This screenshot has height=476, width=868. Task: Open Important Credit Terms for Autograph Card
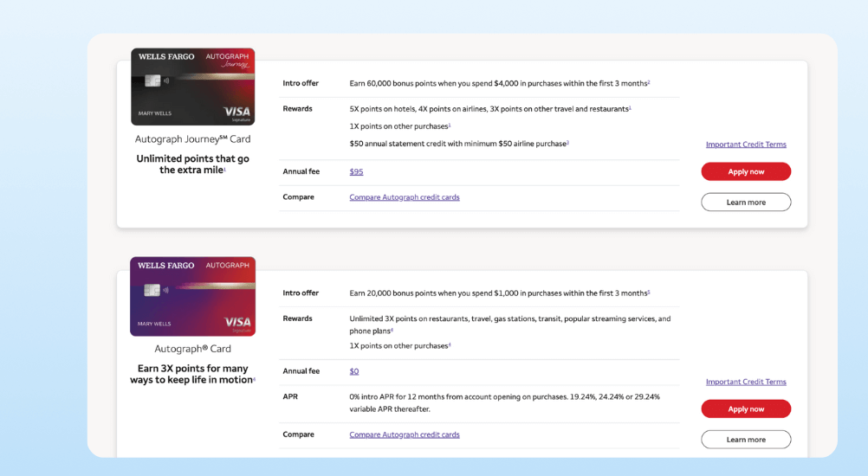click(x=746, y=382)
